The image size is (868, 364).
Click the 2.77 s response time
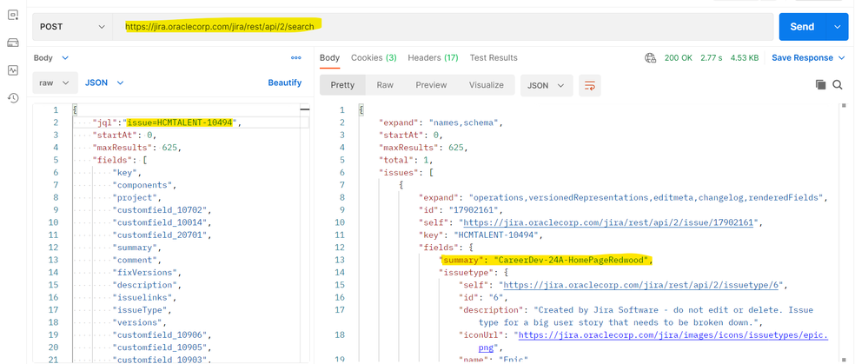[712, 57]
